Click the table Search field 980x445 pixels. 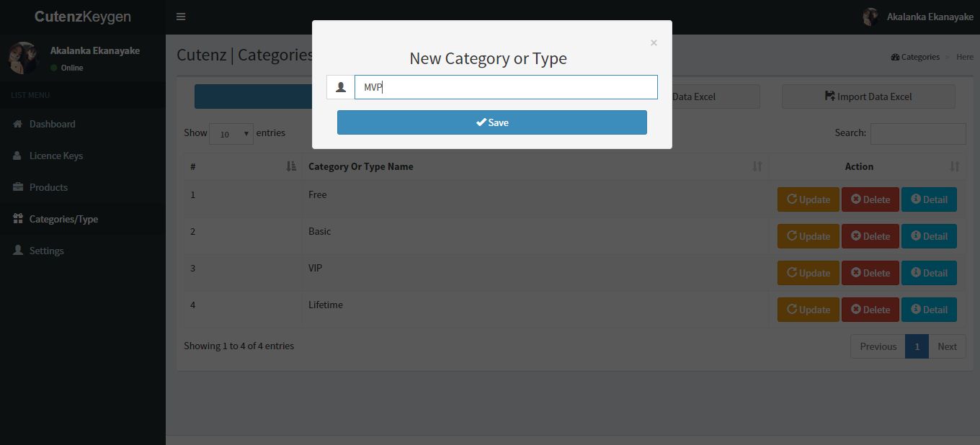tap(917, 133)
